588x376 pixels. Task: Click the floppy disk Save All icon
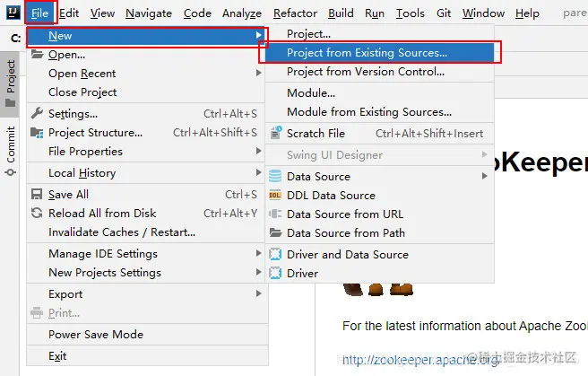(x=37, y=194)
